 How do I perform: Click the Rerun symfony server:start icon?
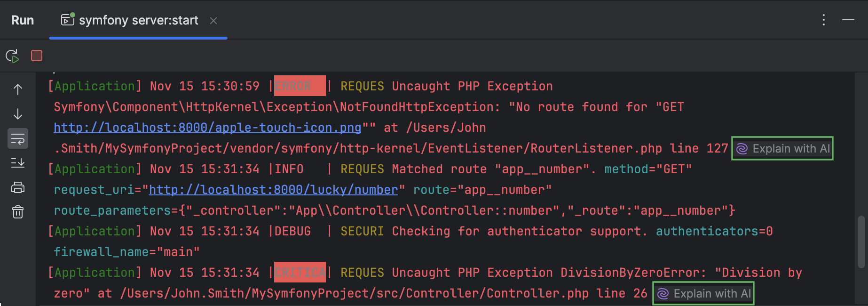pos(12,56)
